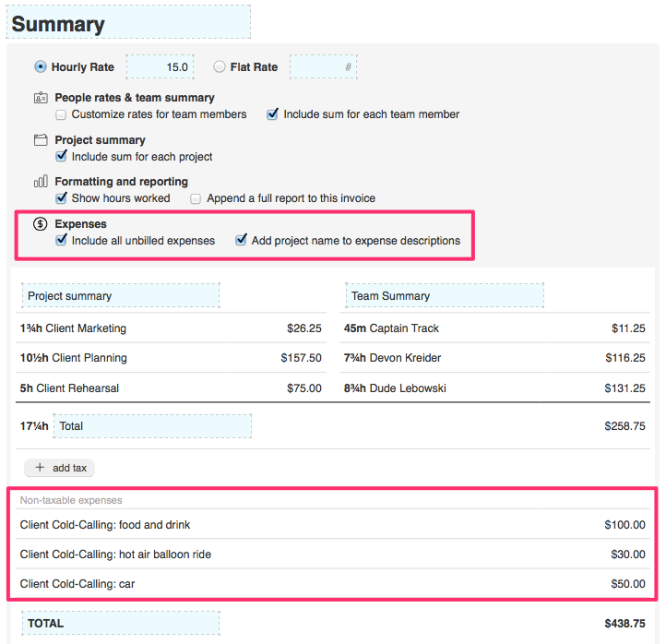Click the Formatting and reporting chart icon

40,182
